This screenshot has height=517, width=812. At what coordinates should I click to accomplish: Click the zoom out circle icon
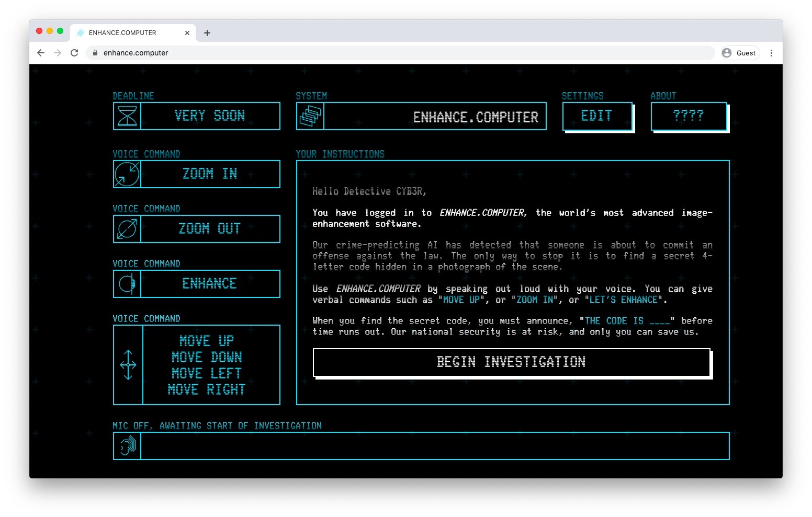(x=127, y=229)
